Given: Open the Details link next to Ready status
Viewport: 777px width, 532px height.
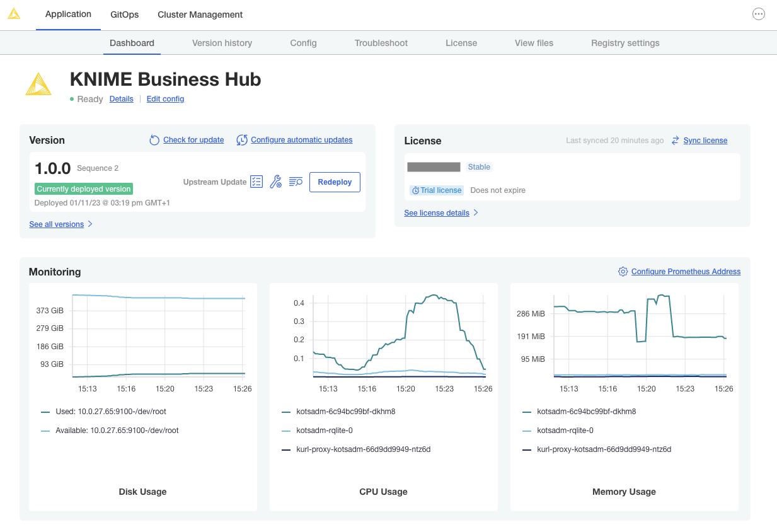Looking at the screenshot, I should pyautogui.click(x=121, y=99).
